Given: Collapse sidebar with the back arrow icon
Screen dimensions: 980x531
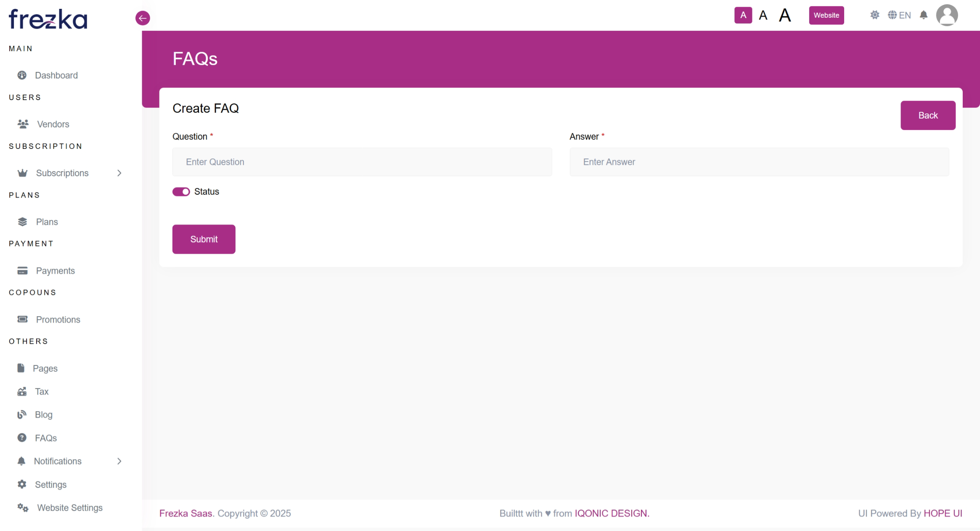Looking at the screenshot, I should (x=143, y=18).
